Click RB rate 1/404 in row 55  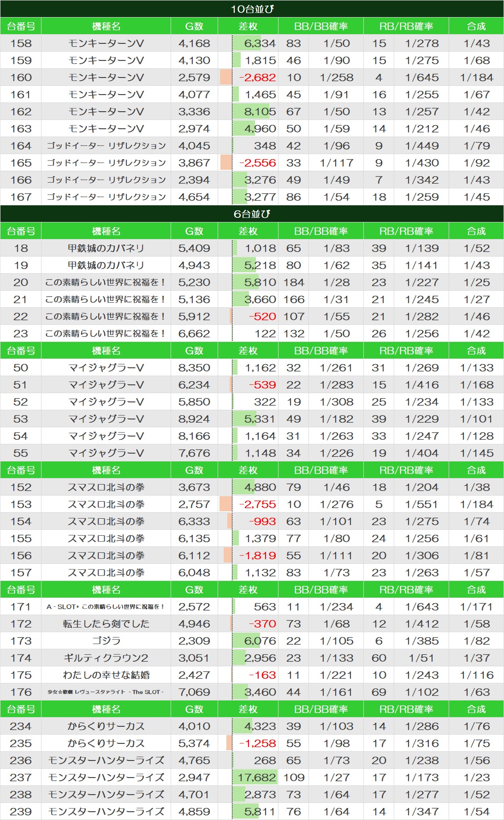point(422,453)
